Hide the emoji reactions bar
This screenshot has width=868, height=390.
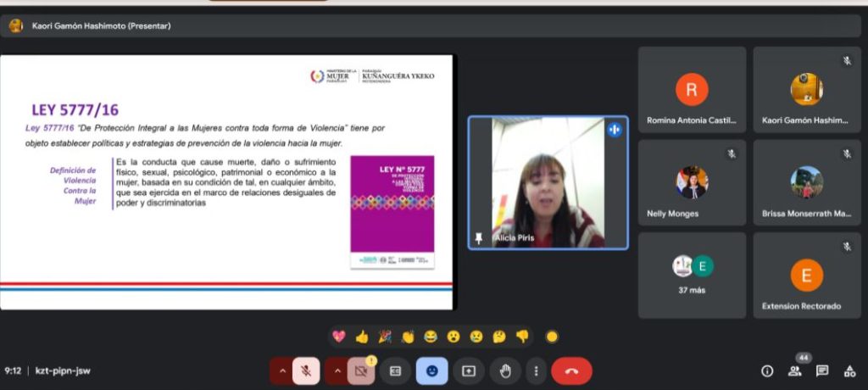(432, 370)
